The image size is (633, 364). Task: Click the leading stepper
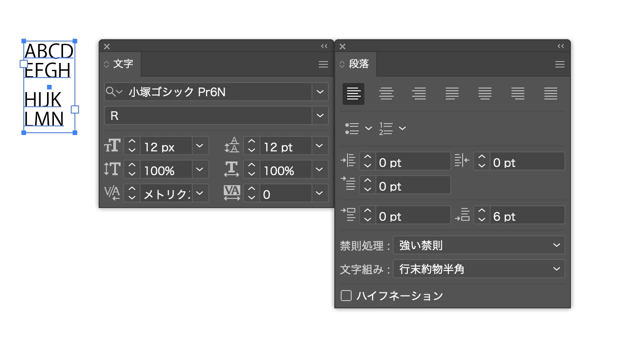[x=252, y=146]
